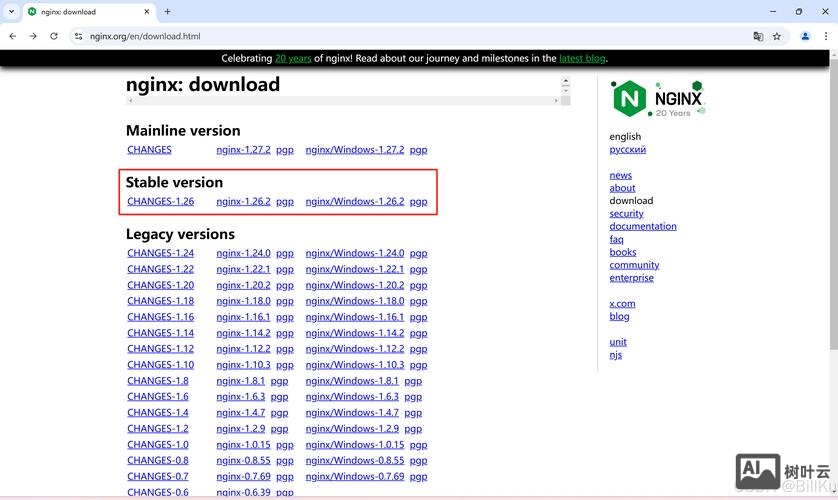Open mainline CHANGES link
Image resolution: width=838 pixels, height=500 pixels.
tap(149, 150)
